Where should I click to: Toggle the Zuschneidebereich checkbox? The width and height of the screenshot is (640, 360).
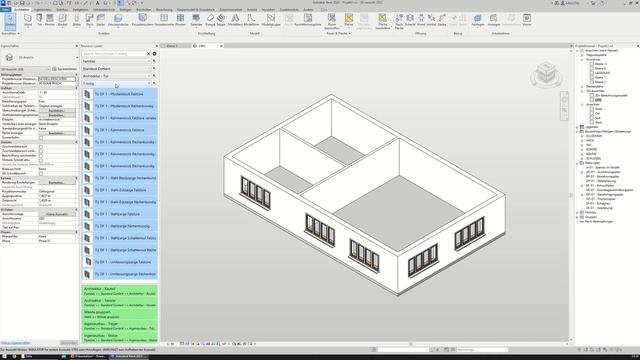[x=41, y=147]
